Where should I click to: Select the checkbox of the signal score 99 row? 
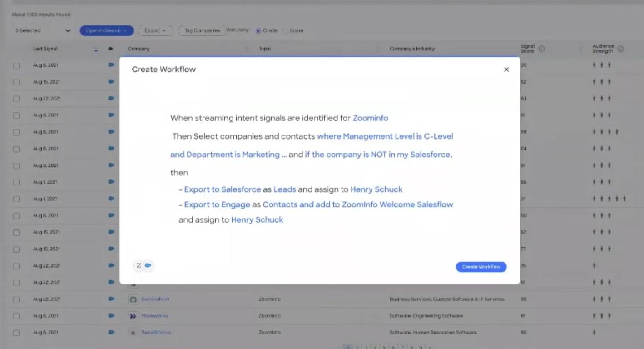tap(16, 132)
